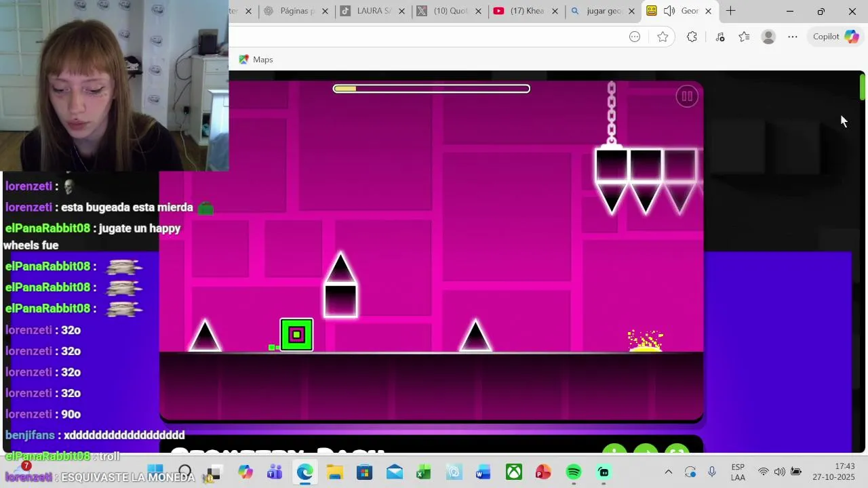Click the green cube player character

[x=296, y=335]
